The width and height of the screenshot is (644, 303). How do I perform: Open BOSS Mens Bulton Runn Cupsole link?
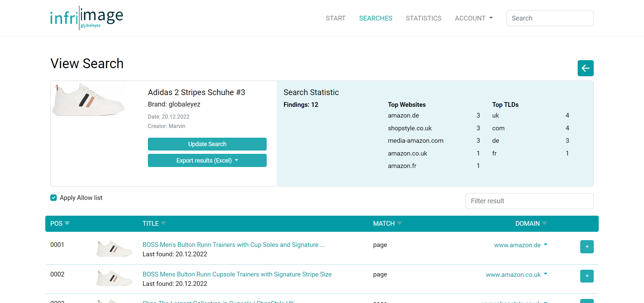tap(237, 274)
